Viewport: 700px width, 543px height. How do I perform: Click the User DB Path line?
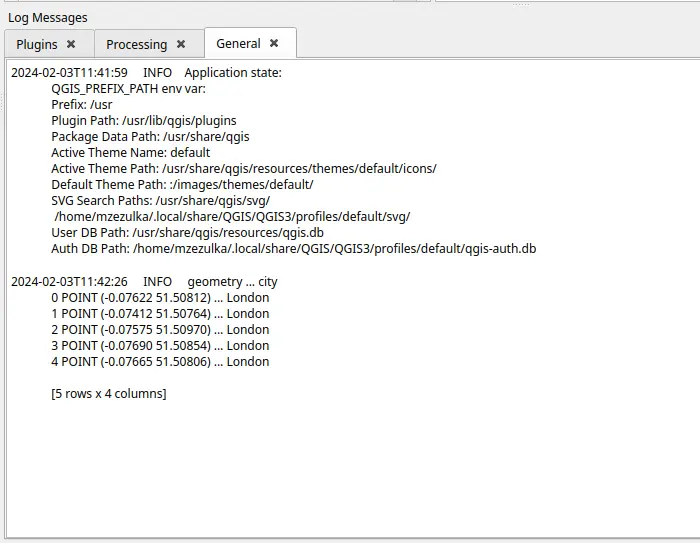pos(187,233)
